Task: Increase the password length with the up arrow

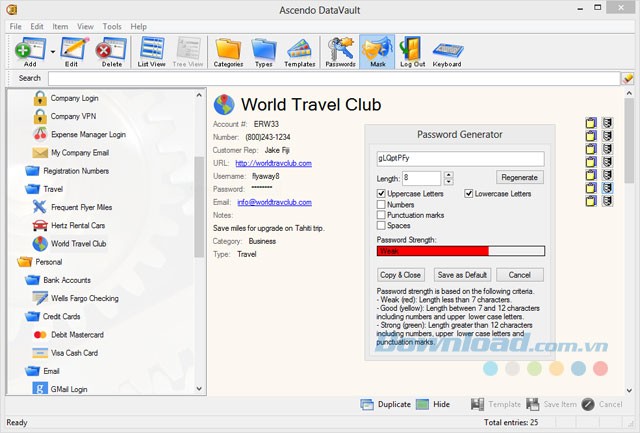Action: coord(448,174)
